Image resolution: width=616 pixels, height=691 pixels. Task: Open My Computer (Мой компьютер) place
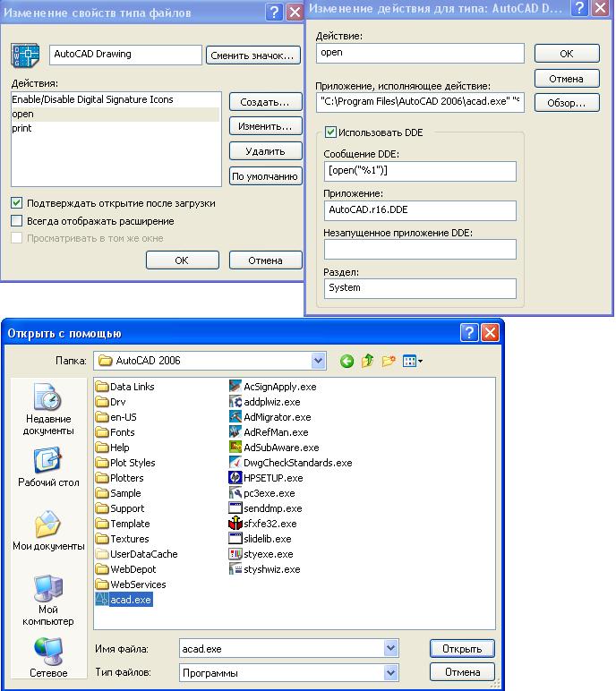point(48,601)
